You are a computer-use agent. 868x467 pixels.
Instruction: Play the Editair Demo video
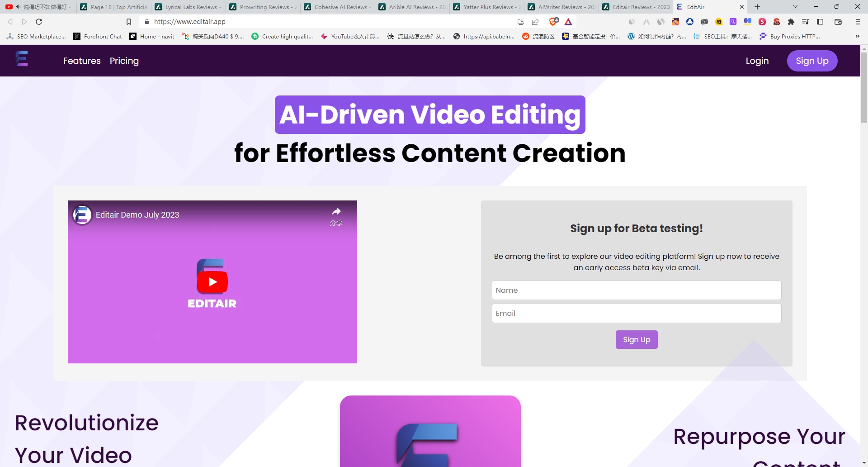pos(212,282)
